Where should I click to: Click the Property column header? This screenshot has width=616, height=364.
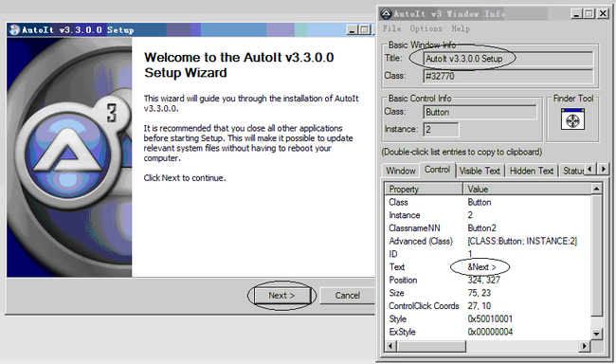424,189
